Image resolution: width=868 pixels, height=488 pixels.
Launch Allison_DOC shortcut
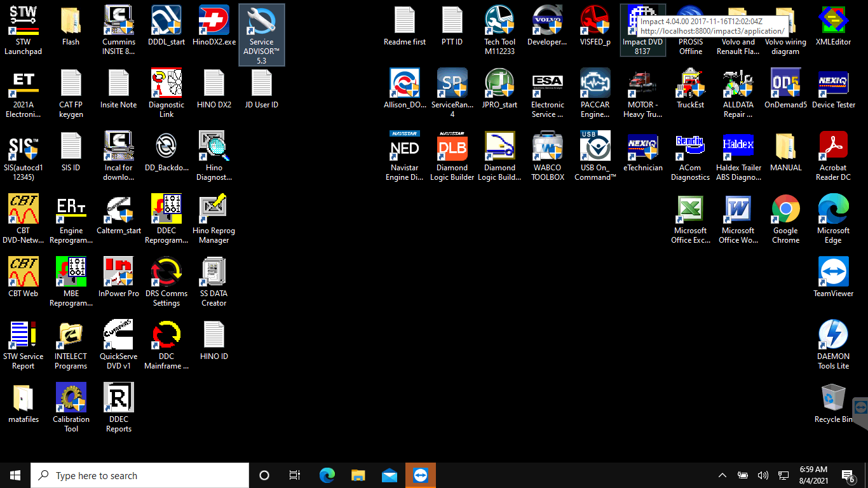(405, 88)
